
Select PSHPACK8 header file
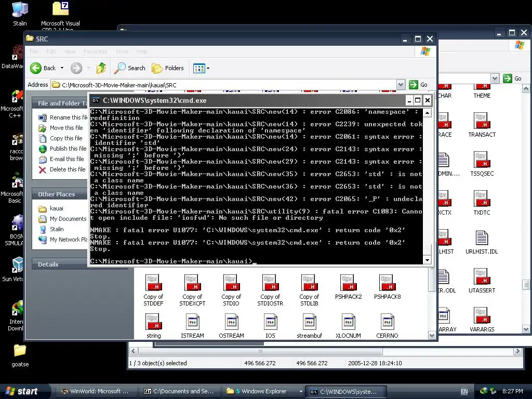click(x=388, y=287)
